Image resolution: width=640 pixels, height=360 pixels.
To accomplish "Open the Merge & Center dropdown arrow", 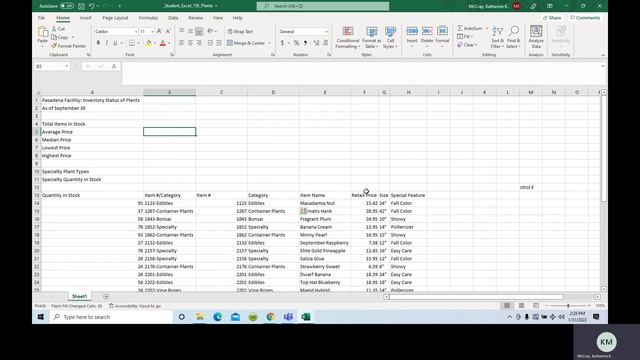I will (269, 43).
